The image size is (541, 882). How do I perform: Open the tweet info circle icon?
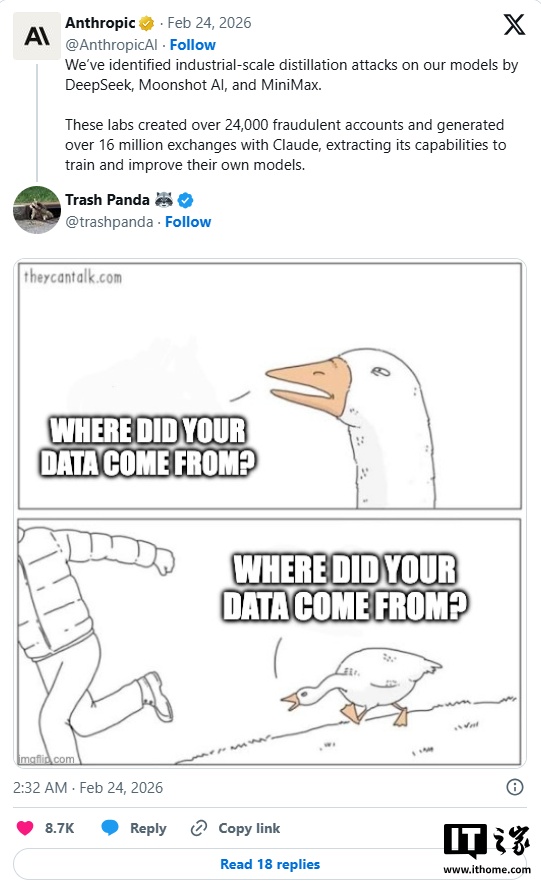coord(515,787)
